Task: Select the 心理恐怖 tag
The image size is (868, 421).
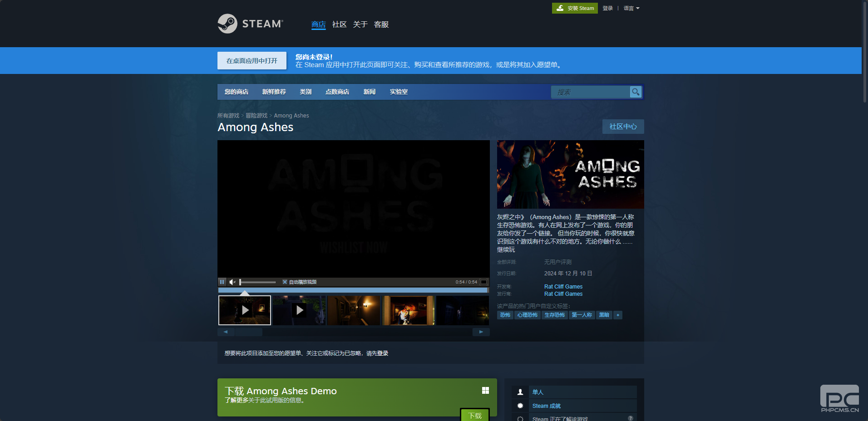Action: (528, 315)
